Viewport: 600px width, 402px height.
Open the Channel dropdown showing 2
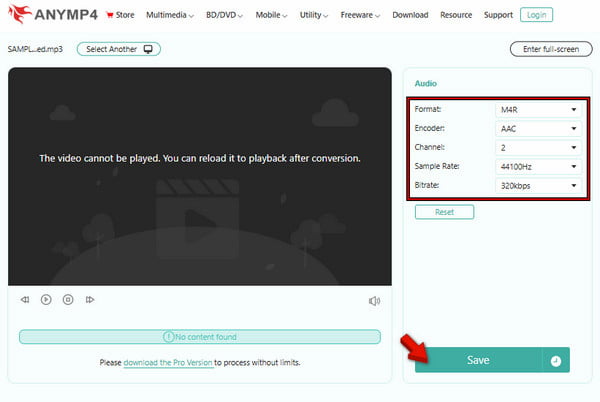(x=538, y=148)
